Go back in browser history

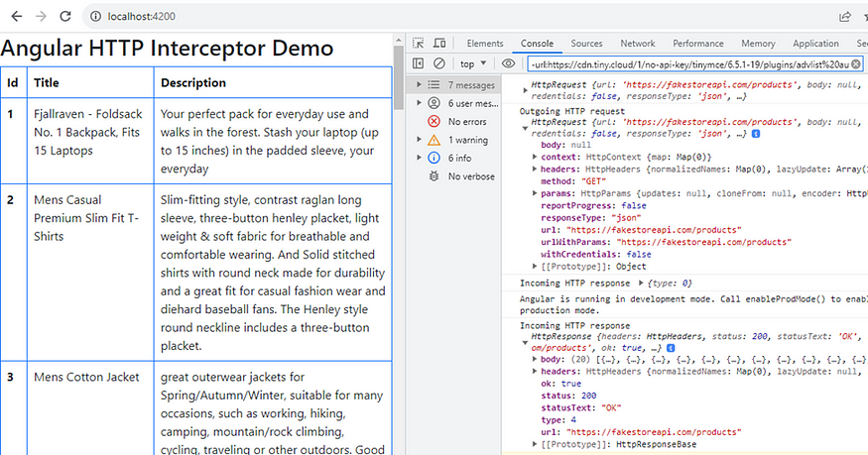pos(17,17)
